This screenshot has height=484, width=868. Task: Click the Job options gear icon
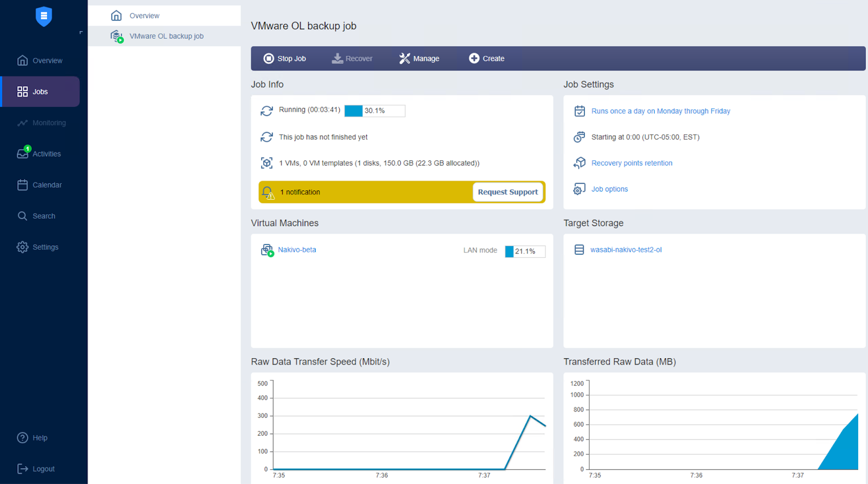(579, 189)
